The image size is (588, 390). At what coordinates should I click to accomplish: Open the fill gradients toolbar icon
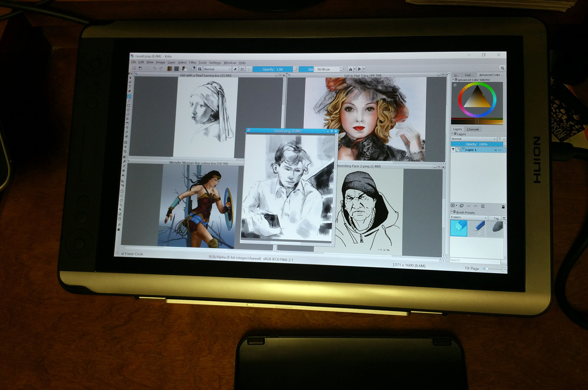[170, 69]
